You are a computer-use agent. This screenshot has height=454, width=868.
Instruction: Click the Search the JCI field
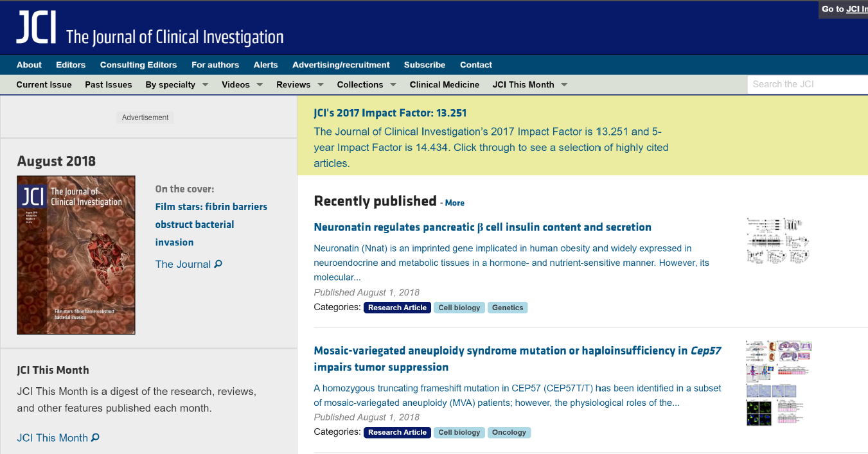point(808,84)
